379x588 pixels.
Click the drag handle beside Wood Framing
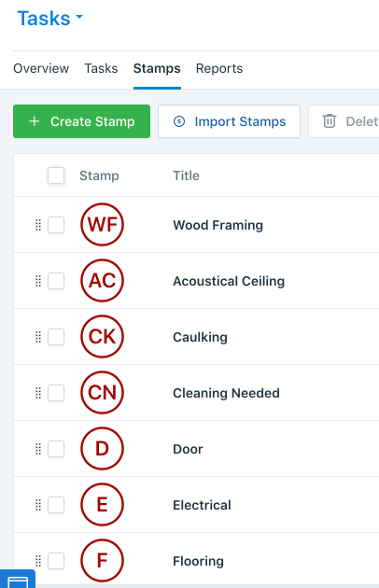click(38, 225)
